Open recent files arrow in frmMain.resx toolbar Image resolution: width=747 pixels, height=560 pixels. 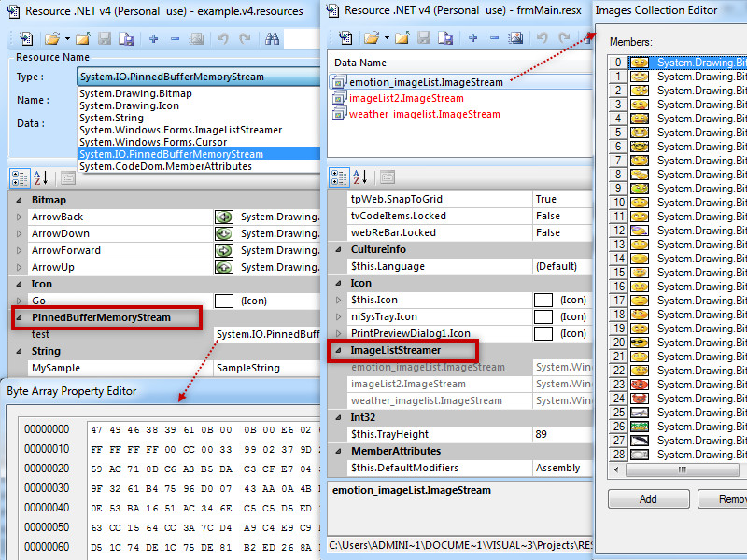click(x=387, y=37)
